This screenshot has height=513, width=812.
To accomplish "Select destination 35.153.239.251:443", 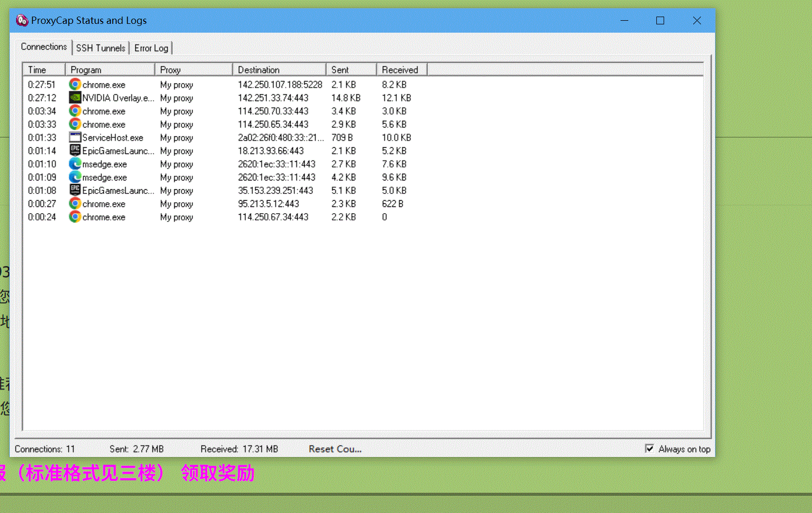I will tap(276, 190).
